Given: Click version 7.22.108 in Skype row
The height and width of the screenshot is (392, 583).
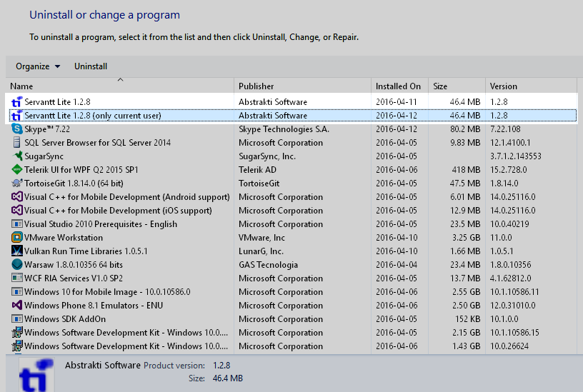Looking at the screenshot, I should coord(505,129).
